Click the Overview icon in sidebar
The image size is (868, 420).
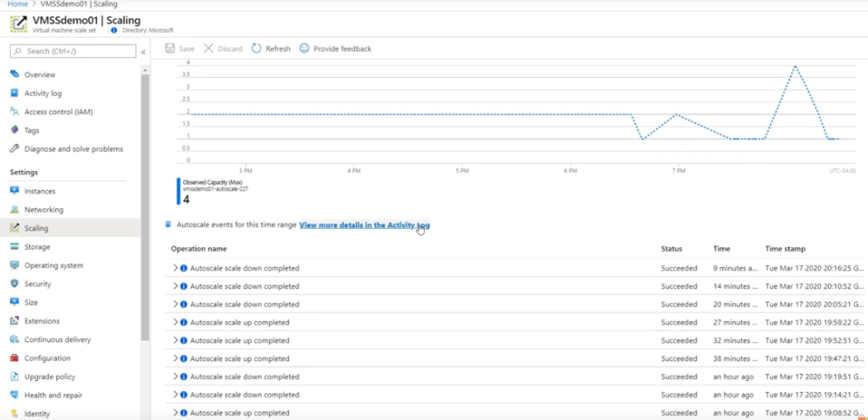[x=14, y=74]
